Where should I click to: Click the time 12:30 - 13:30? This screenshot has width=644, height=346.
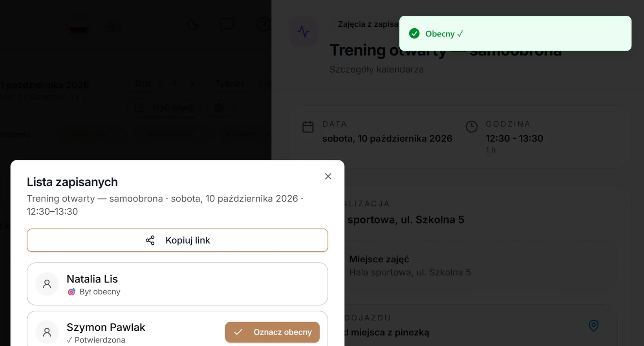(514, 139)
